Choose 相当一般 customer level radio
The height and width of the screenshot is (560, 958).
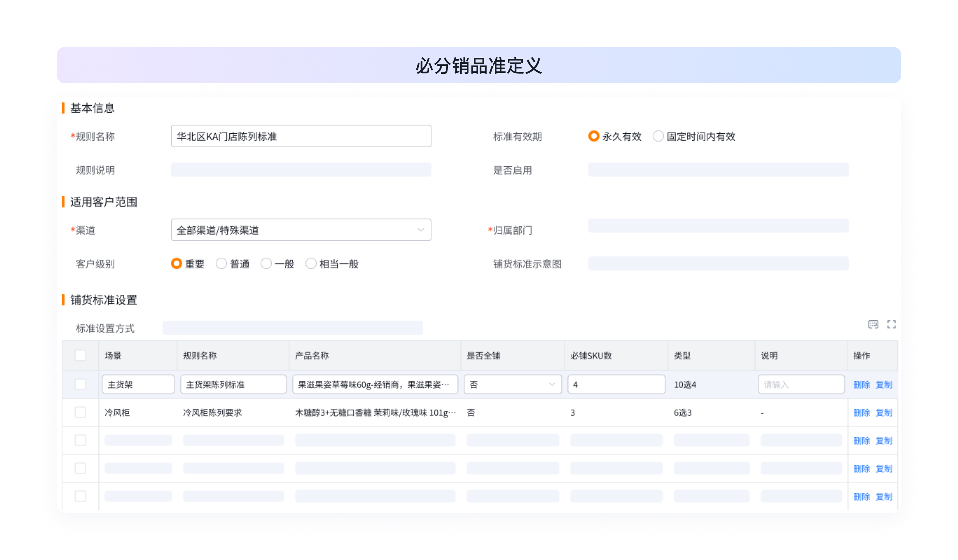tap(311, 263)
